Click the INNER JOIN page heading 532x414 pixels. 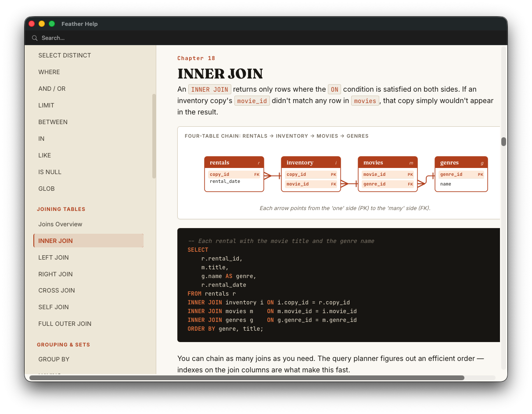coord(220,74)
